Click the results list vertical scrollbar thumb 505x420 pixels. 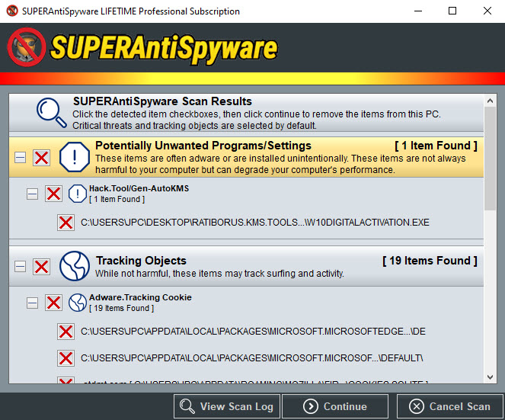point(491,159)
